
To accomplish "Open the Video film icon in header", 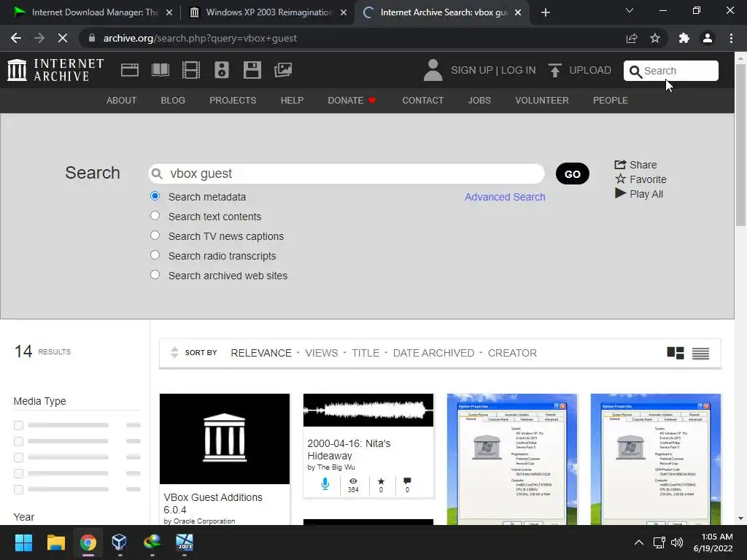I will tap(191, 70).
